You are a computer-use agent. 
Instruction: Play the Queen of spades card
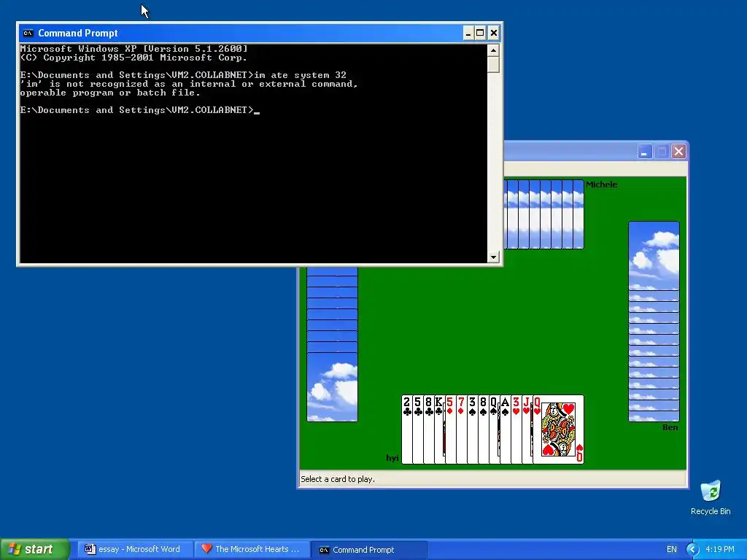click(x=494, y=429)
